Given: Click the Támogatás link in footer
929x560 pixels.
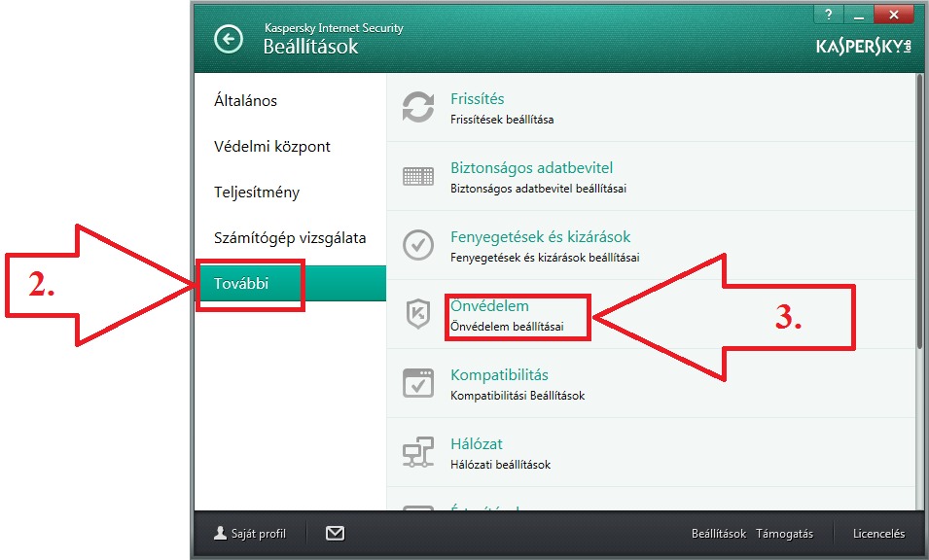Looking at the screenshot, I should (784, 534).
